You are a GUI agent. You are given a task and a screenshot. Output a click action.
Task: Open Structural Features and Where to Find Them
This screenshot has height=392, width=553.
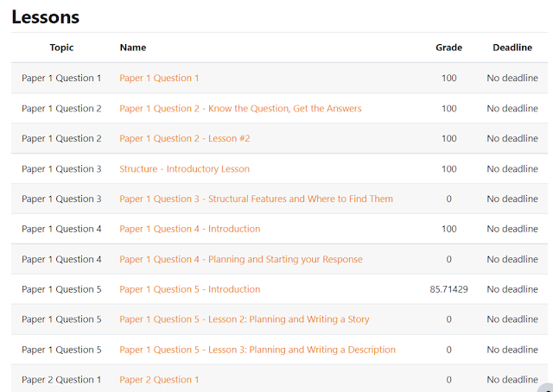(x=256, y=199)
